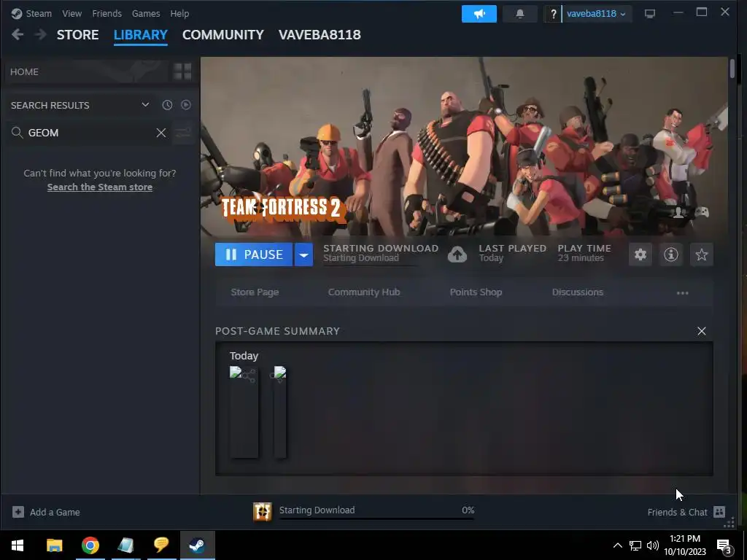Switch to the STORE section
This screenshot has width=747, height=560.
(77, 35)
